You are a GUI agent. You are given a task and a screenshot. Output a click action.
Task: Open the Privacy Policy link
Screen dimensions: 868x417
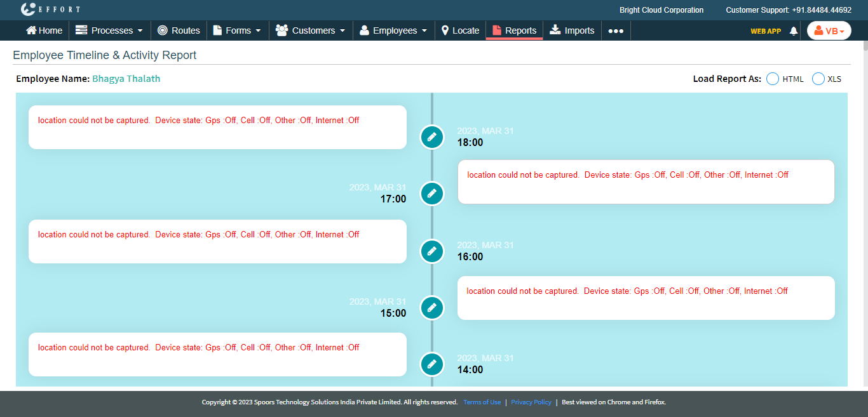click(x=531, y=402)
